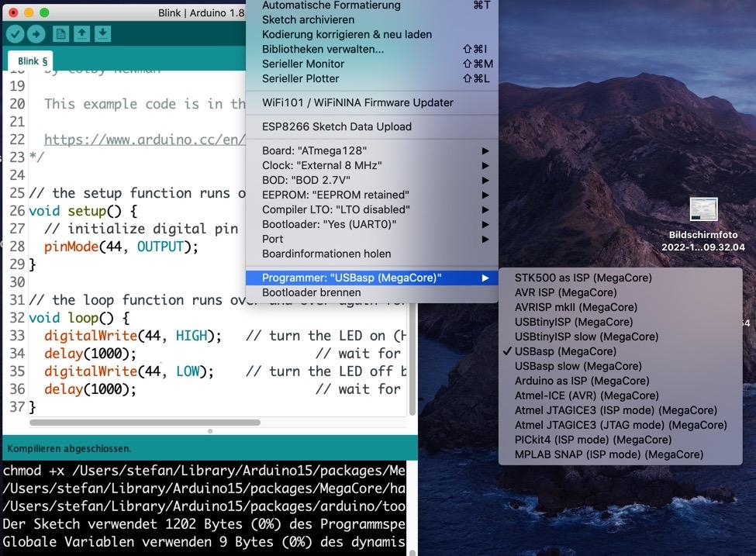Click console line "Der Sketch verwendet 1202 Bytes"
The image size is (756, 556).
[x=203, y=523]
